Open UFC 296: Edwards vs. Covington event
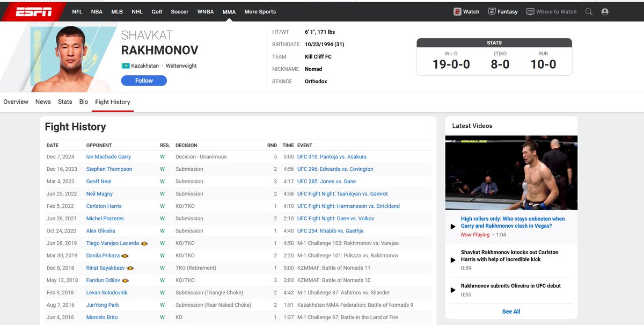This screenshot has width=644, height=325. (335, 169)
